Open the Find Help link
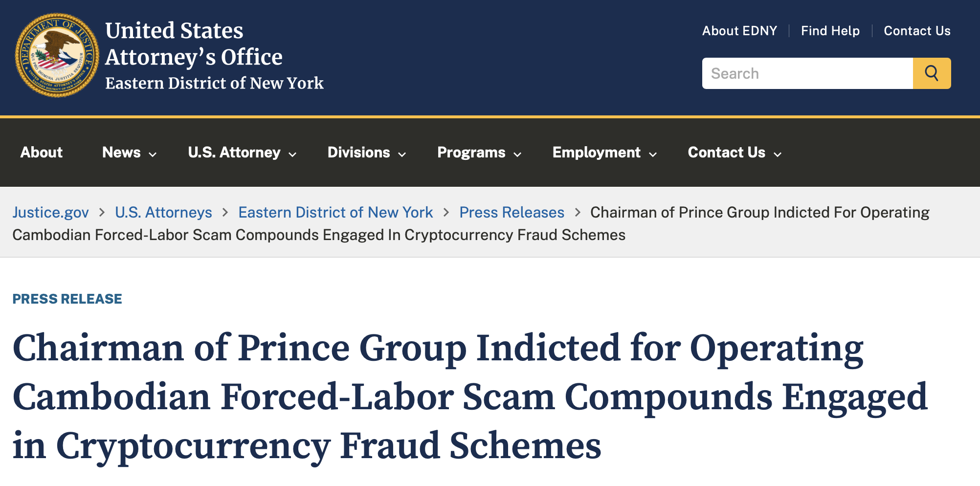 tap(830, 31)
